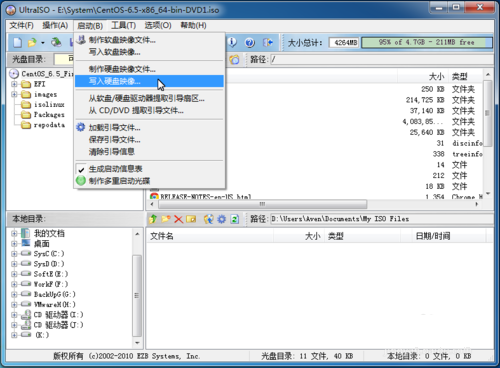Screen dimensions: 500x368
Task: Click the Open file toolbar icon
Action: 32,43
